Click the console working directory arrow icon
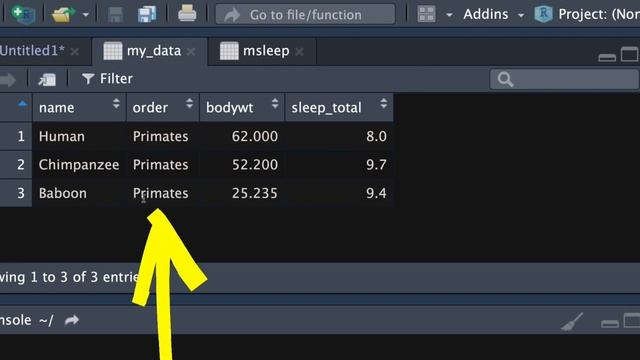Image resolution: width=640 pixels, height=360 pixels. click(72, 320)
